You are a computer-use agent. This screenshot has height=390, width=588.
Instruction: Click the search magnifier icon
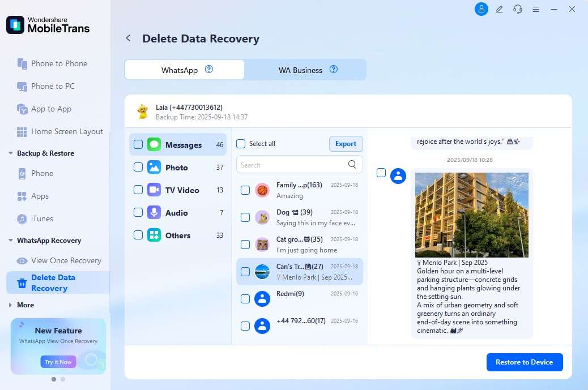(x=352, y=165)
